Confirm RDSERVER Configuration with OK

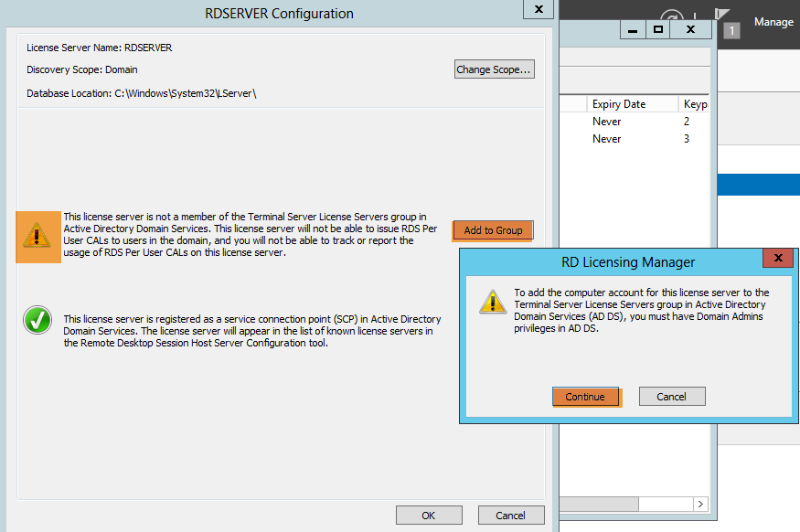click(429, 516)
